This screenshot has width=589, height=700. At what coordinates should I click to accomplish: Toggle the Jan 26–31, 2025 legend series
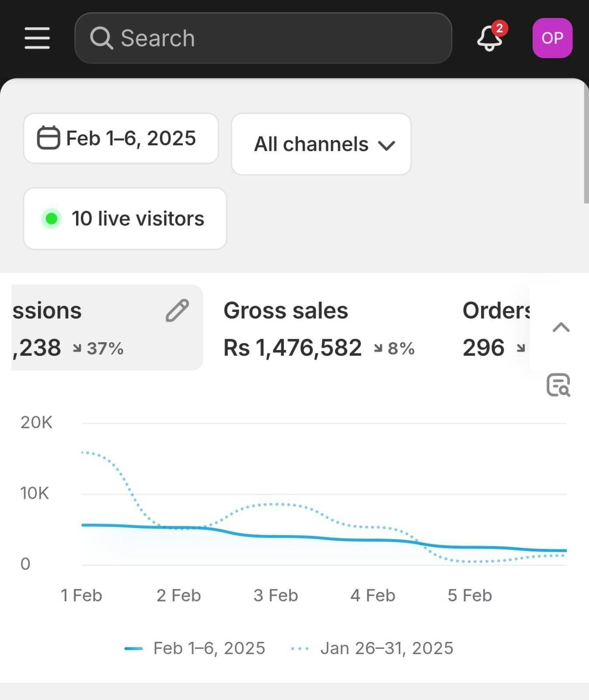coord(373,648)
